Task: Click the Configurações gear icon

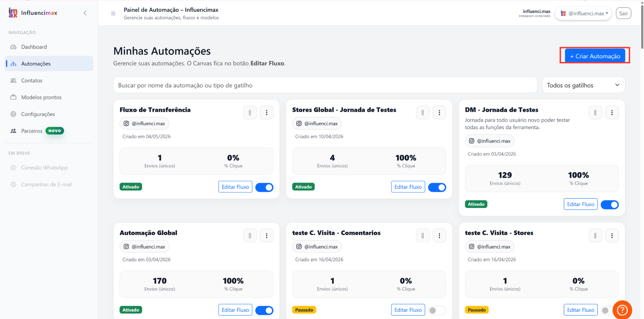Action: coord(13,114)
